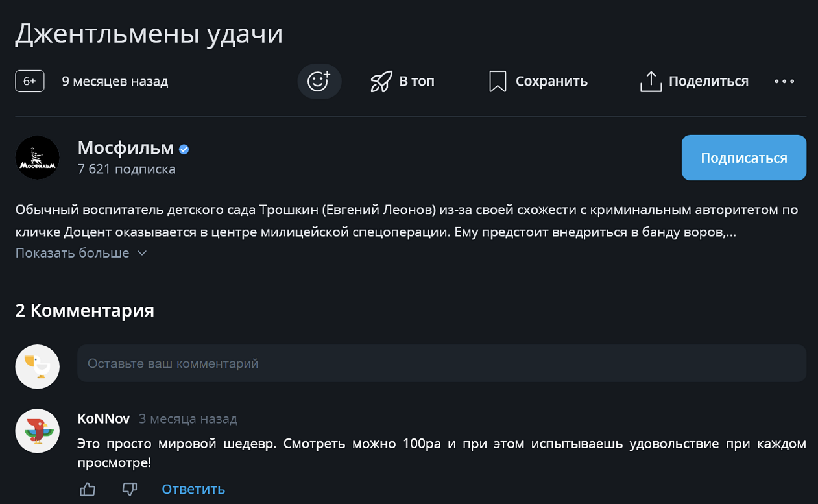The width and height of the screenshot is (818, 504).
Task: Open the Мосфильм channel name link
Action: 126,148
